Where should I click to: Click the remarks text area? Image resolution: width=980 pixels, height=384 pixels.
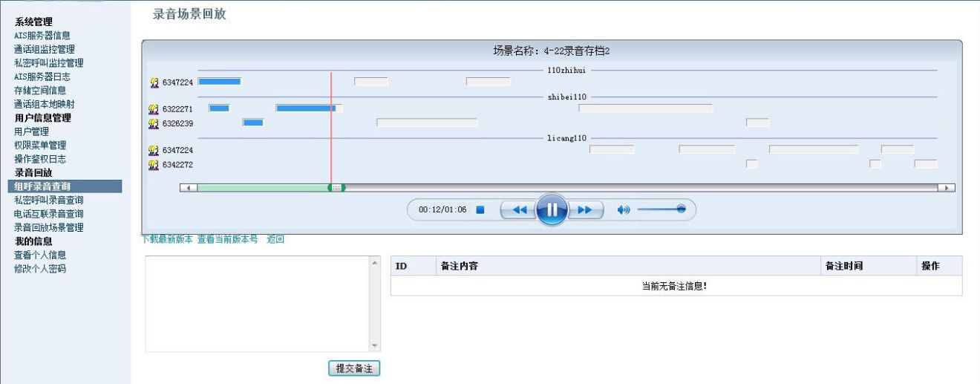257,303
